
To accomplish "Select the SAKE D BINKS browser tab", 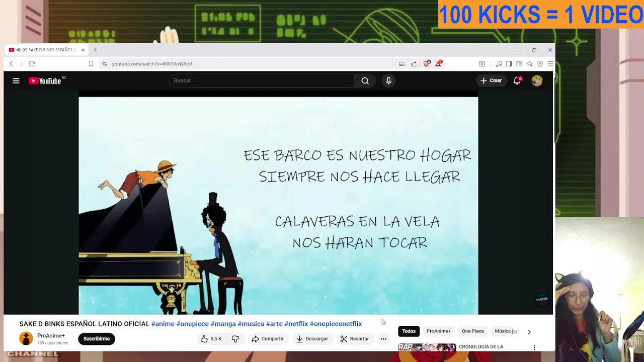I will 46,50.
